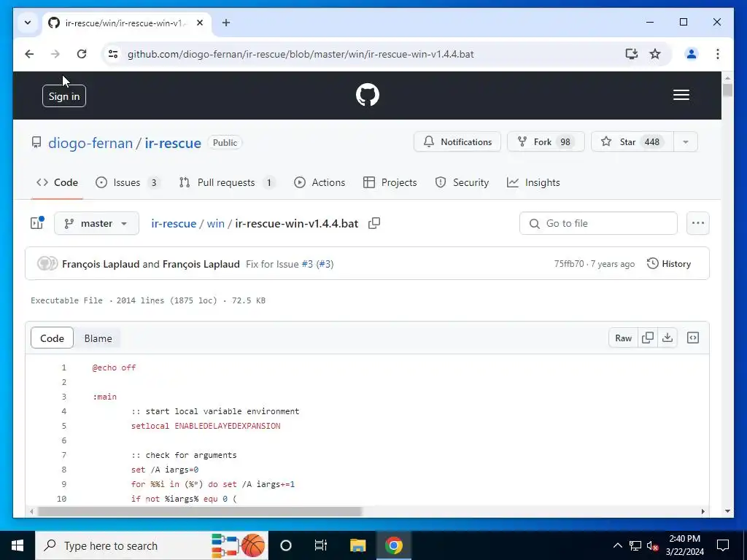This screenshot has width=747, height=560.
Task: Open the Security tab
Action: tap(462, 182)
